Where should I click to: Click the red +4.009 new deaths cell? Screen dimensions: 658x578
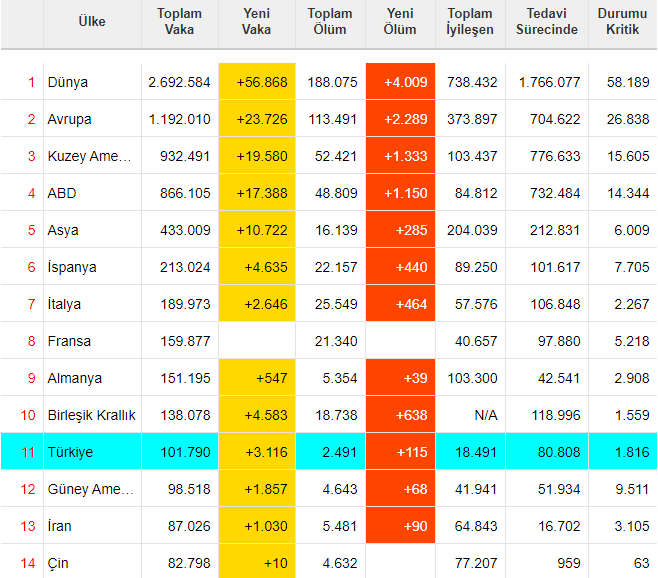click(400, 81)
